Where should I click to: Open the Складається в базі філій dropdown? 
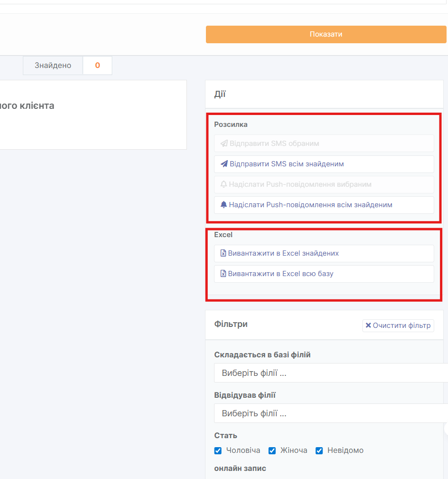(330, 373)
